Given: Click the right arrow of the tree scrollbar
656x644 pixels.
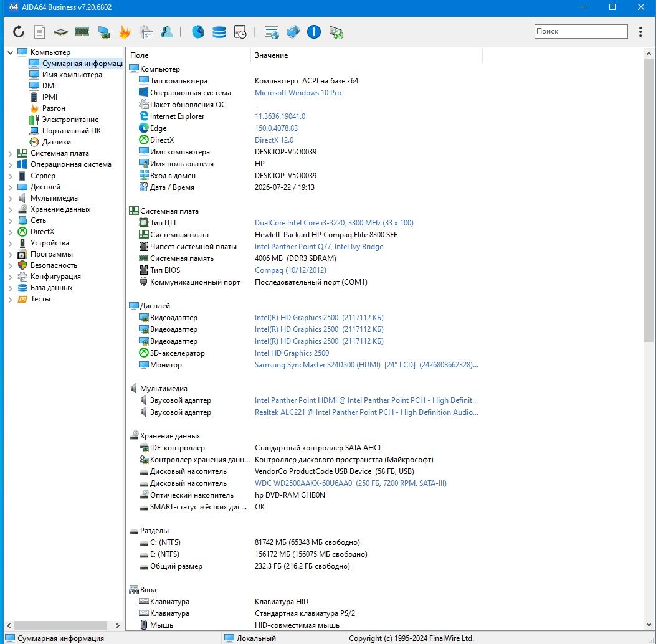Looking at the screenshot, I should [x=118, y=625].
